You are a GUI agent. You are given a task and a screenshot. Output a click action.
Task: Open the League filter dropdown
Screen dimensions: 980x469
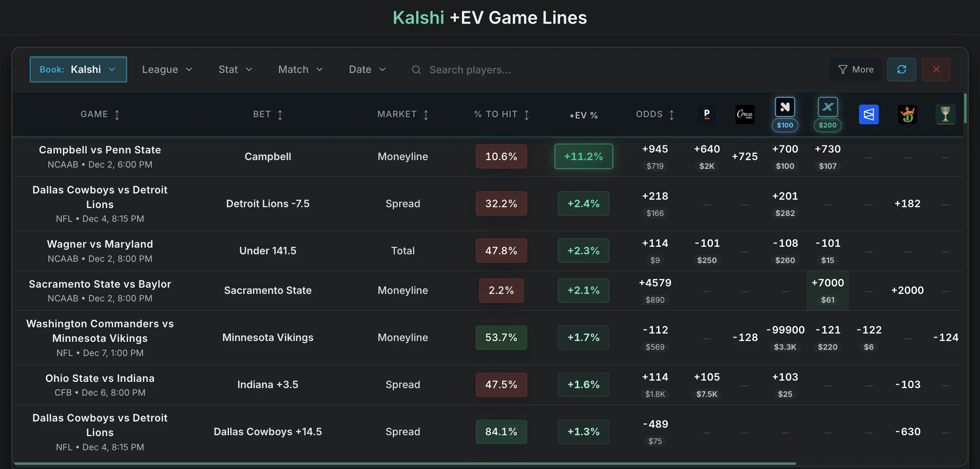[166, 69]
